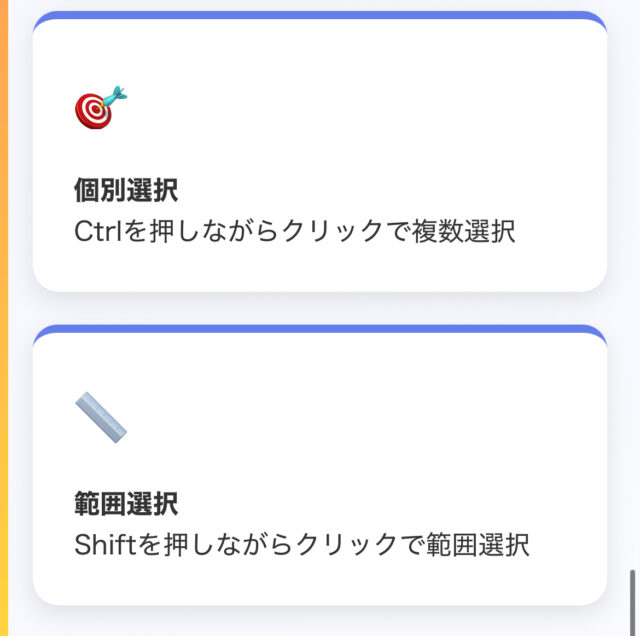
Task: Click the background below the 範囲選択 card
Action: tap(320, 622)
